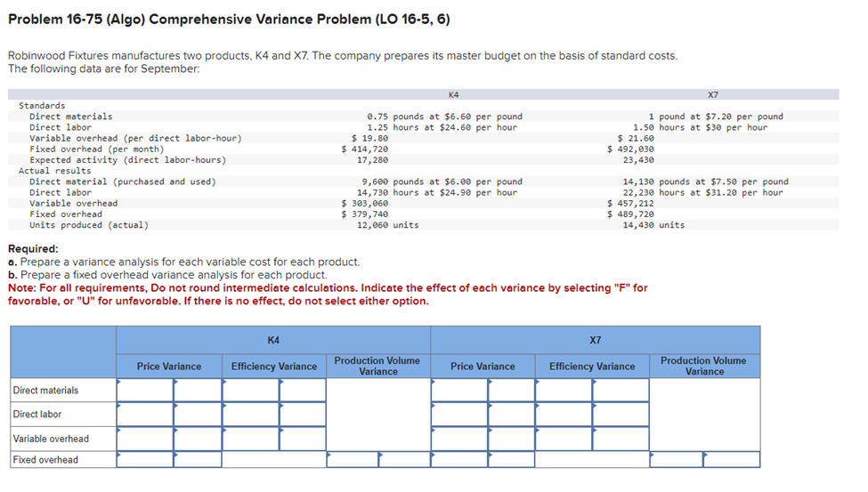The width and height of the screenshot is (868, 492).
Task: Click X7 actual variable overhead '$ 457,212'
Action: (630, 203)
